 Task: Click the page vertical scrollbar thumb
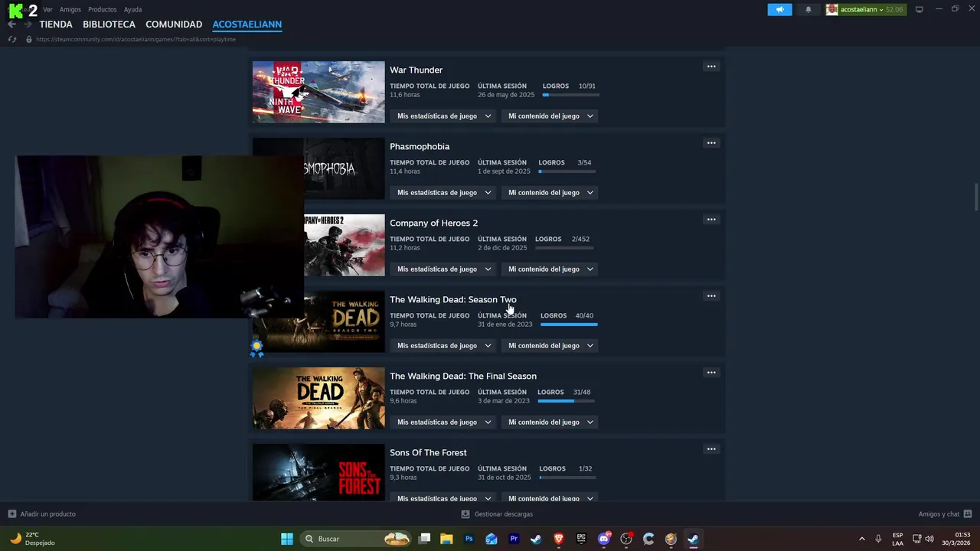(x=975, y=195)
